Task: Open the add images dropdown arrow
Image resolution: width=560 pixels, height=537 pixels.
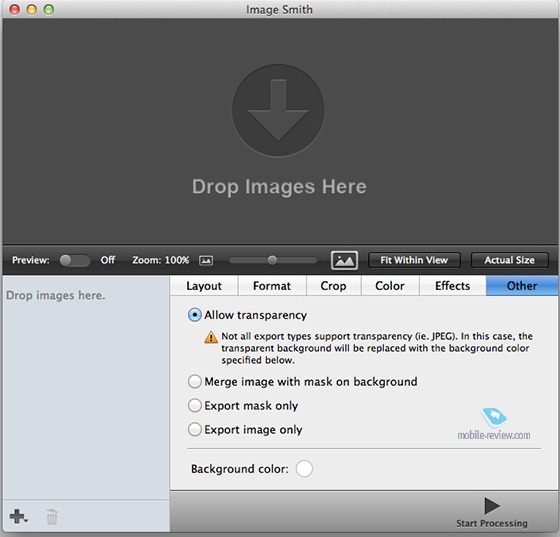Action: [26, 521]
